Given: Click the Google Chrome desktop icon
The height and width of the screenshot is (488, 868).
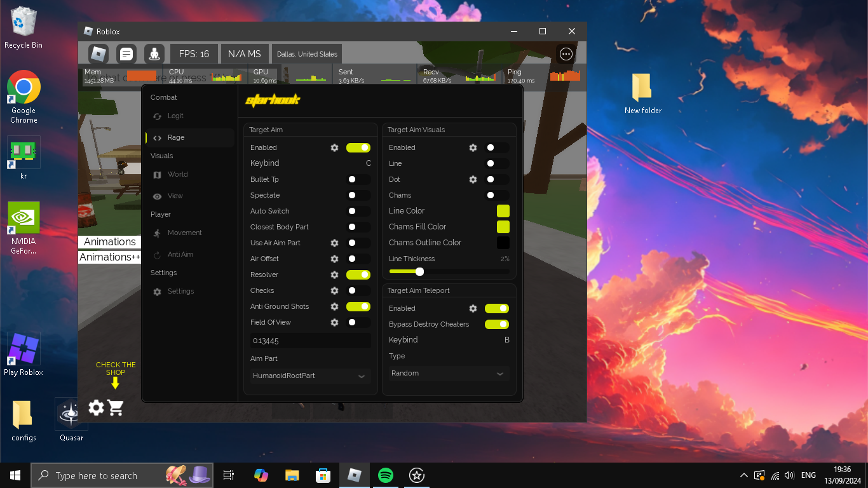Looking at the screenshot, I should pyautogui.click(x=24, y=97).
